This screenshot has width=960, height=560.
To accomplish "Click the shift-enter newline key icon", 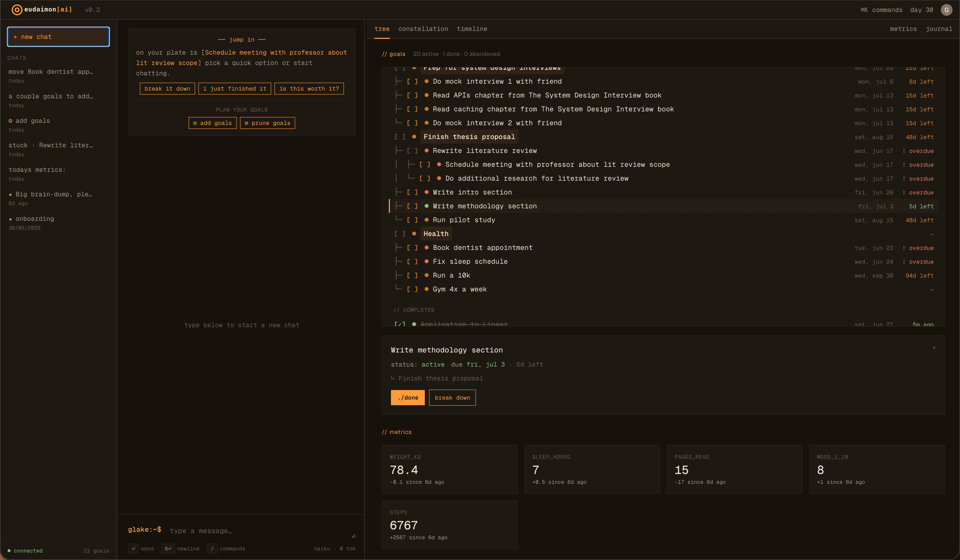I will tap(168, 549).
